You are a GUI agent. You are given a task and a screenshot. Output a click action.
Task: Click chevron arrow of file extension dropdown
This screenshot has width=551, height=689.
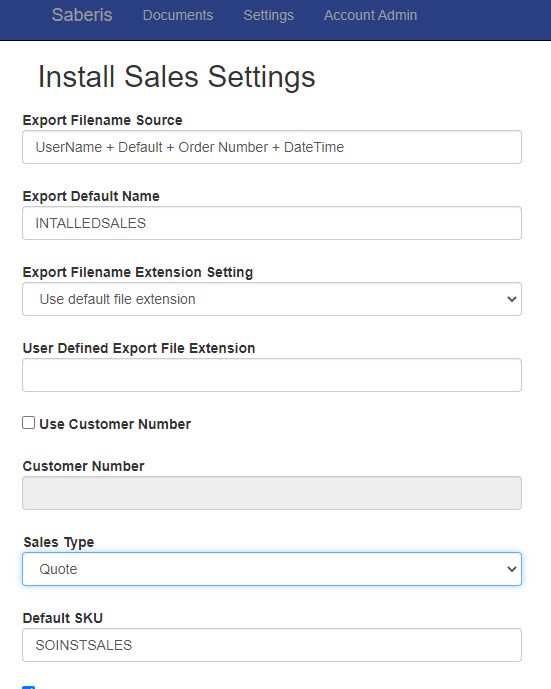click(511, 299)
